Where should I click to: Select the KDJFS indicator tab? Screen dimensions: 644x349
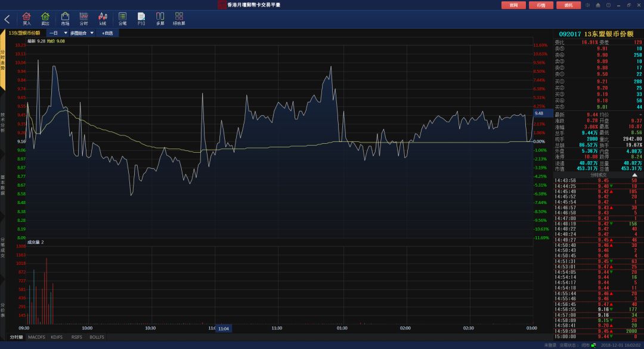pos(57,337)
